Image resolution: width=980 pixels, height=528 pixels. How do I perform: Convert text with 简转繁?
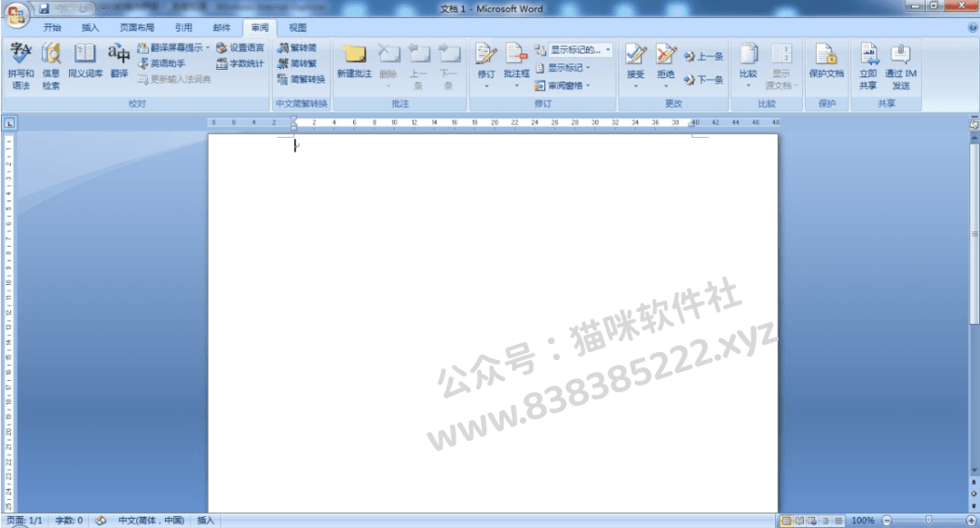pos(298,64)
